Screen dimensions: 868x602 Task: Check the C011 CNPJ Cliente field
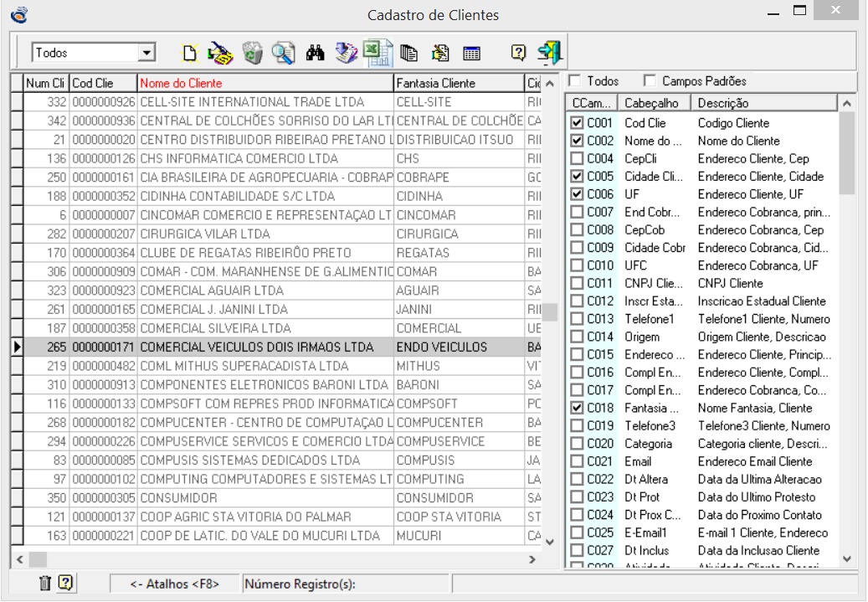click(577, 283)
